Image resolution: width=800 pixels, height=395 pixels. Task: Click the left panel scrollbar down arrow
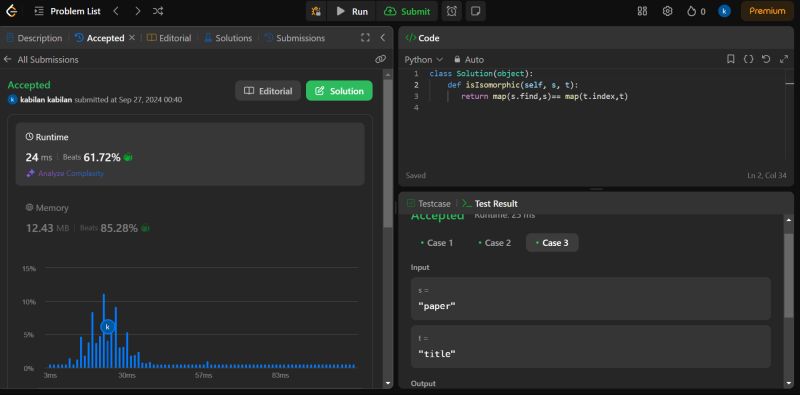coord(388,383)
